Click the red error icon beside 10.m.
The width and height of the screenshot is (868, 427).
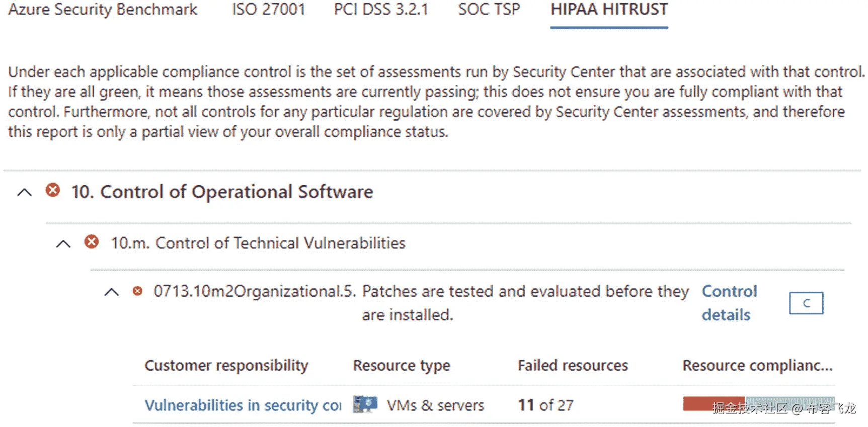point(92,242)
